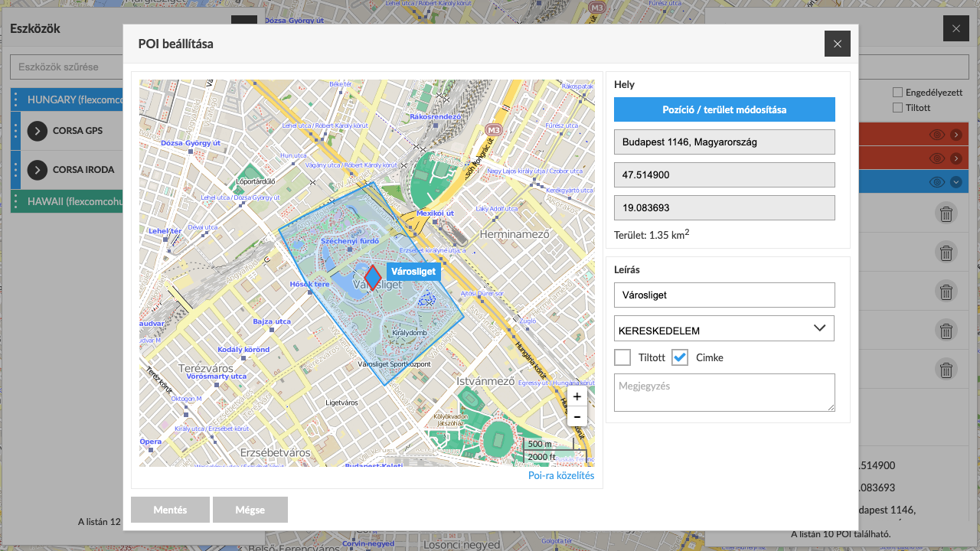Click the fourth trash icon from top
This screenshot has height=551, width=980.
[x=946, y=330]
